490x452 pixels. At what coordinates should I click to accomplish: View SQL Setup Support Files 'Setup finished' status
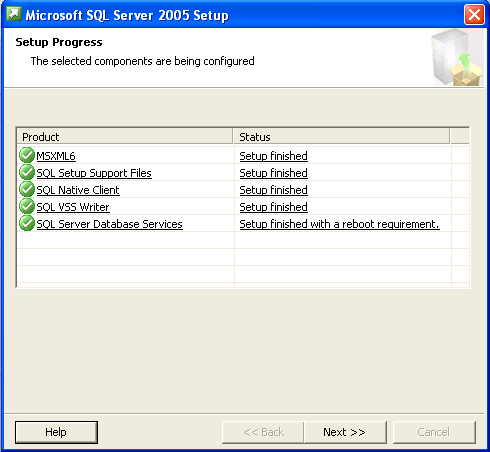coord(273,173)
